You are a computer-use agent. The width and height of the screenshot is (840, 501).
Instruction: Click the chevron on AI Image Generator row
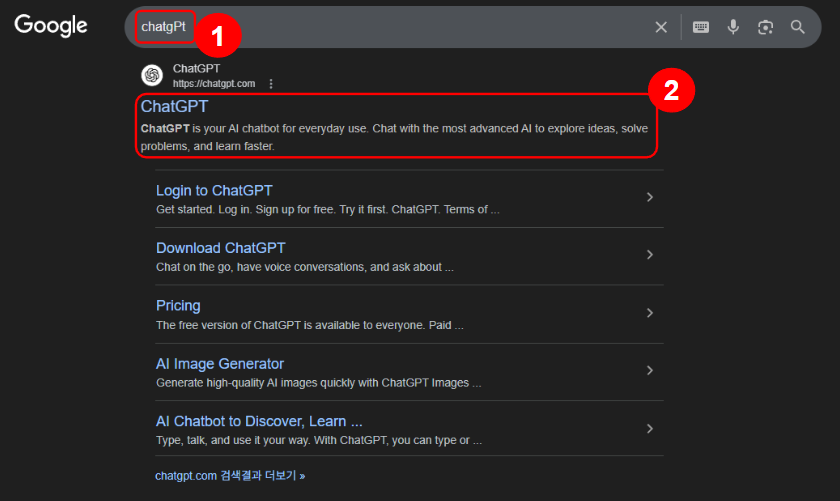point(650,370)
